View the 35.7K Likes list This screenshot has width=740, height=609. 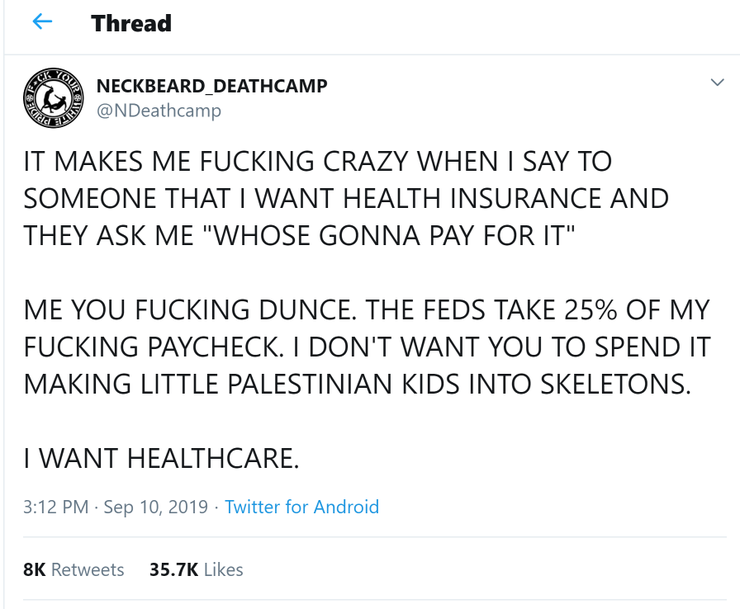point(196,570)
